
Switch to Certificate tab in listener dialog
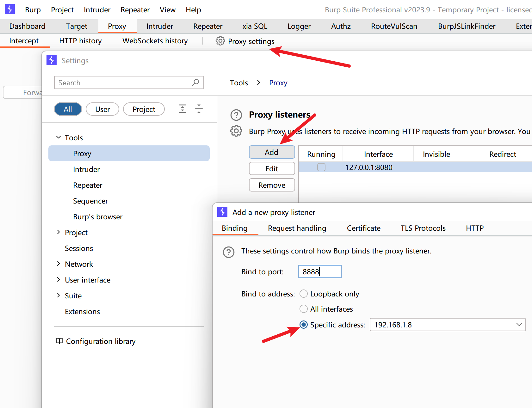coord(364,228)
